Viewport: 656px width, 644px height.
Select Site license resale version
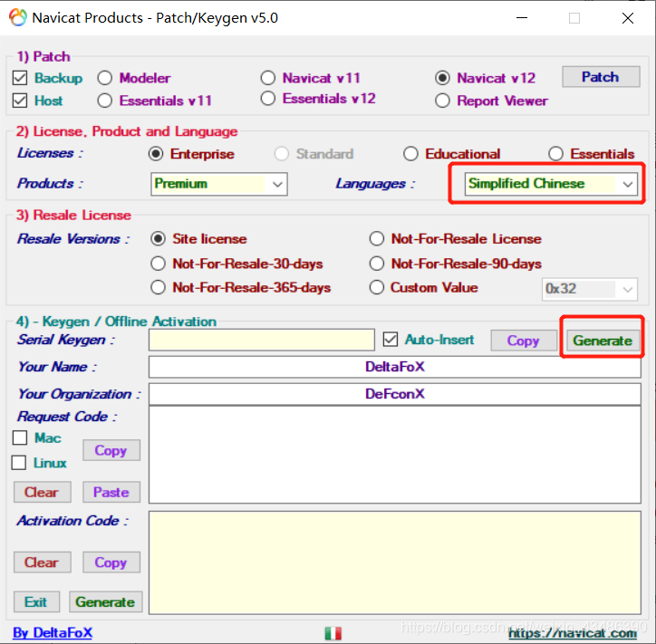tap(158, 239)
